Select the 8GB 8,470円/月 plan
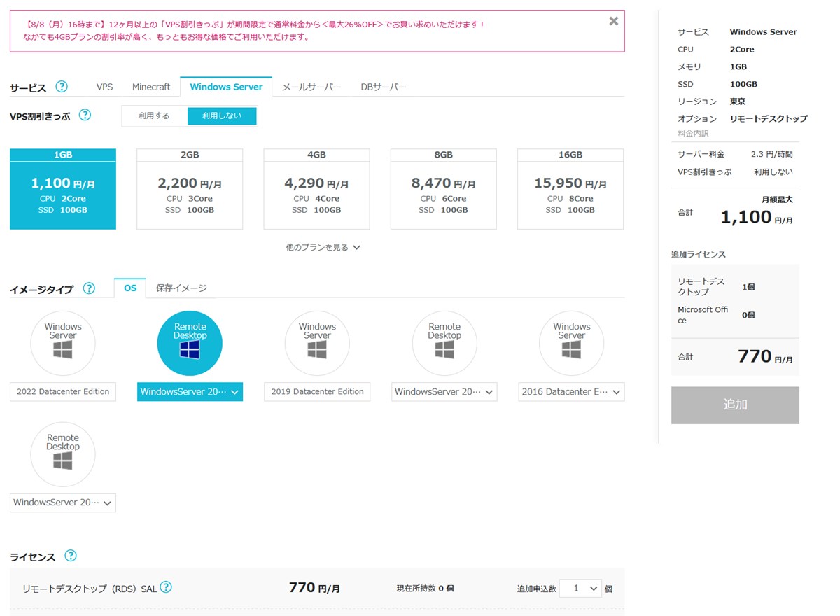Screen dimensions: 840x616 coord(443,189)
